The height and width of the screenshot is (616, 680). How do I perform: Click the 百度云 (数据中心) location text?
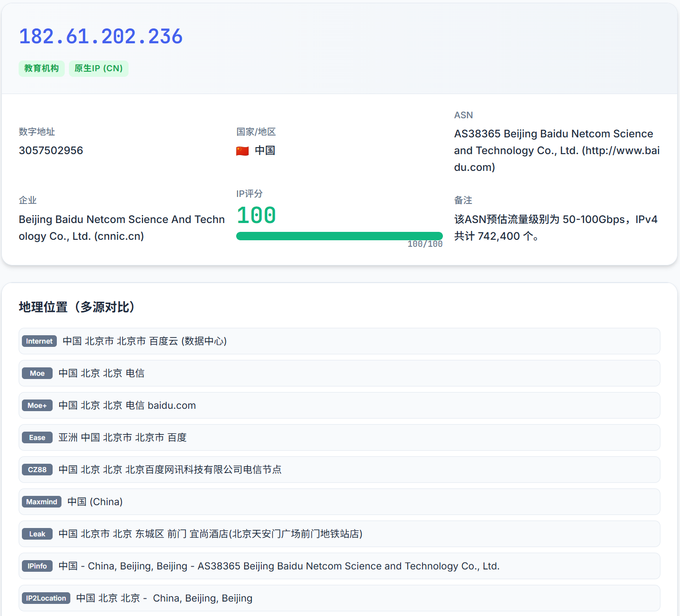click(188, 341)
